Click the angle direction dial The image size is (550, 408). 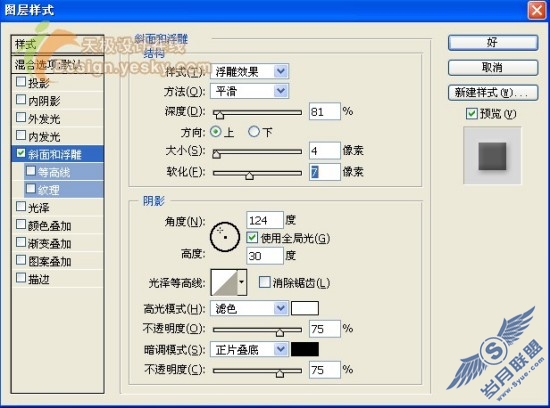225,237
